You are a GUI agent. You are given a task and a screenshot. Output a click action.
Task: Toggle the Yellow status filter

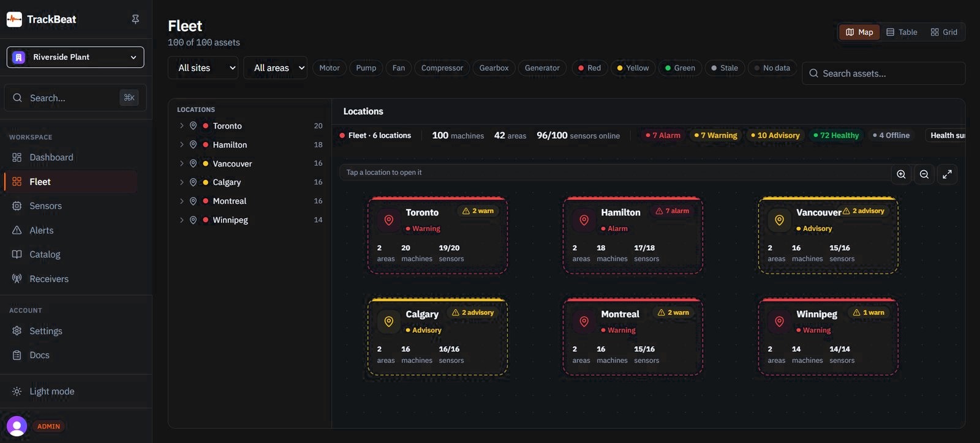[633, 68]
